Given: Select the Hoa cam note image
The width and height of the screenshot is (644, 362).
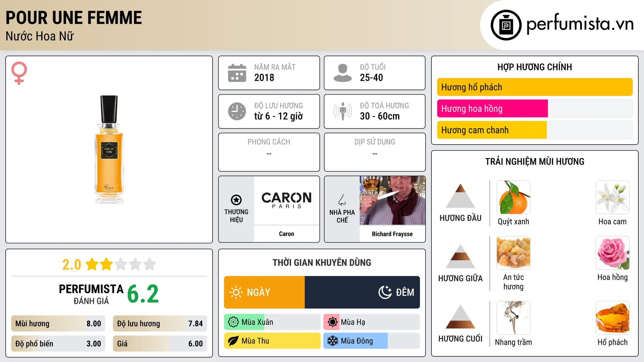Looking at the screenshot, I should pos(613,197).
